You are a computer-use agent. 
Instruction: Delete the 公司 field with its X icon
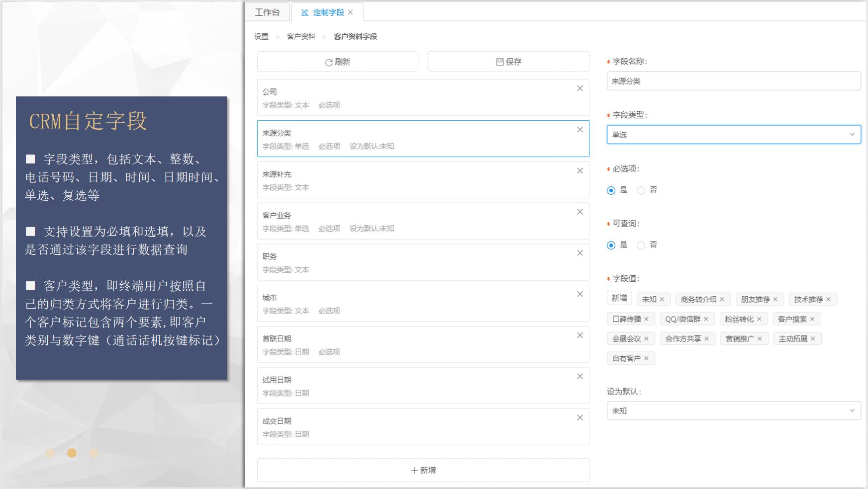tap(580, 88)
